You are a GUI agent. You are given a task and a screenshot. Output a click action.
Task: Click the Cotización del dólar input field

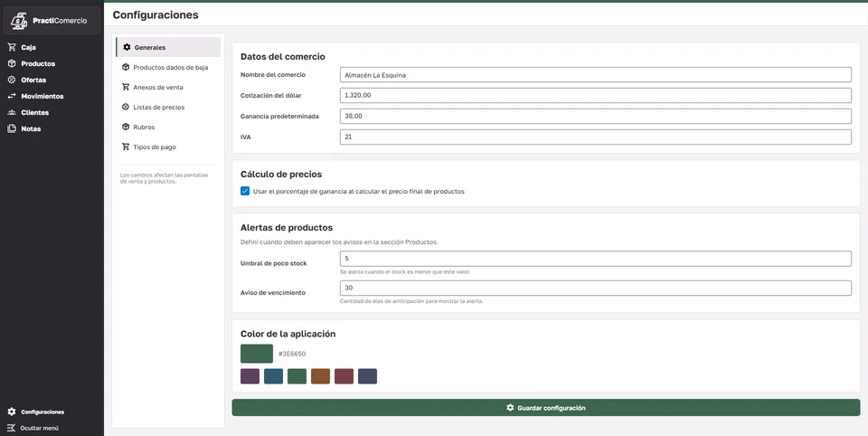click(x=596, y=95)
